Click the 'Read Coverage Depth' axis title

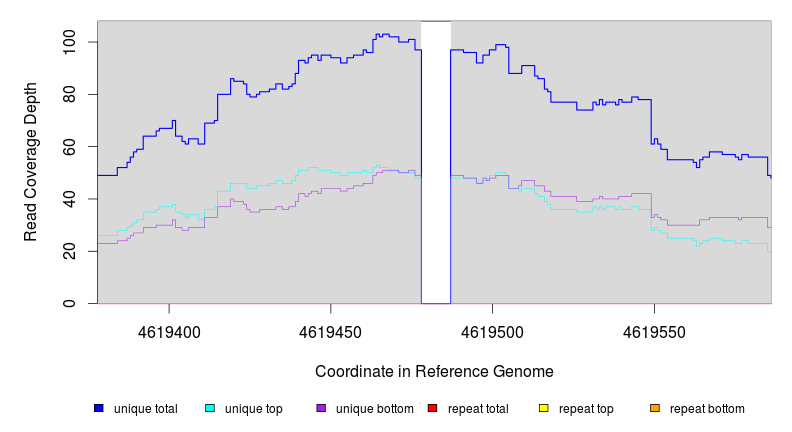[31, 162]
